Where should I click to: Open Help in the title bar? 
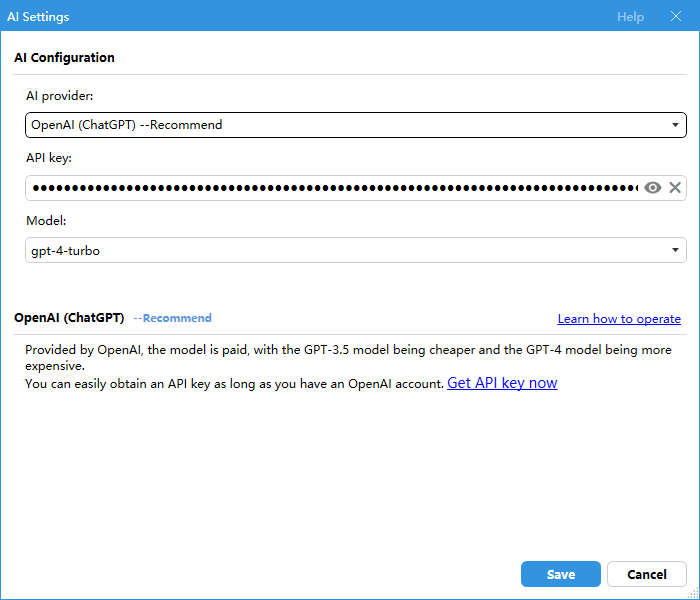630,17
